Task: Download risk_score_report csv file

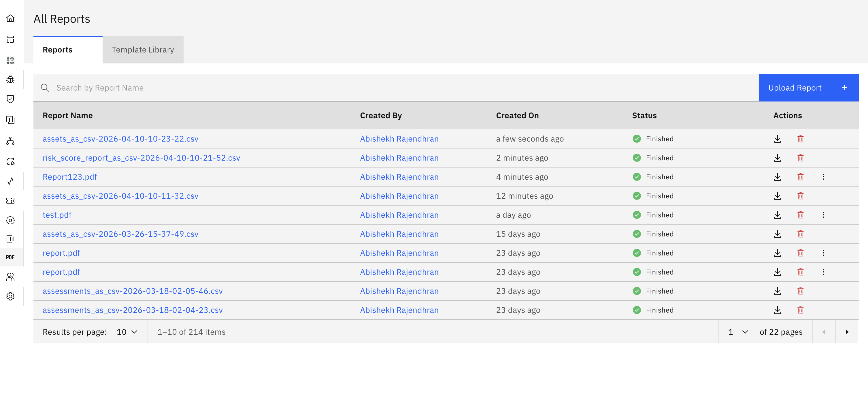Action: [x=777, y=158]
